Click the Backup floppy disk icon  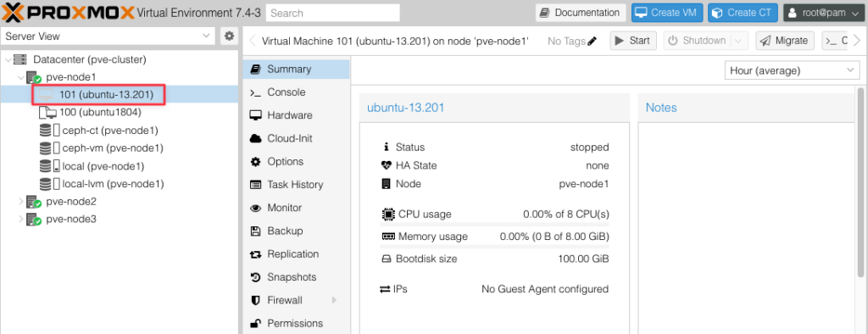coord(255,231)
